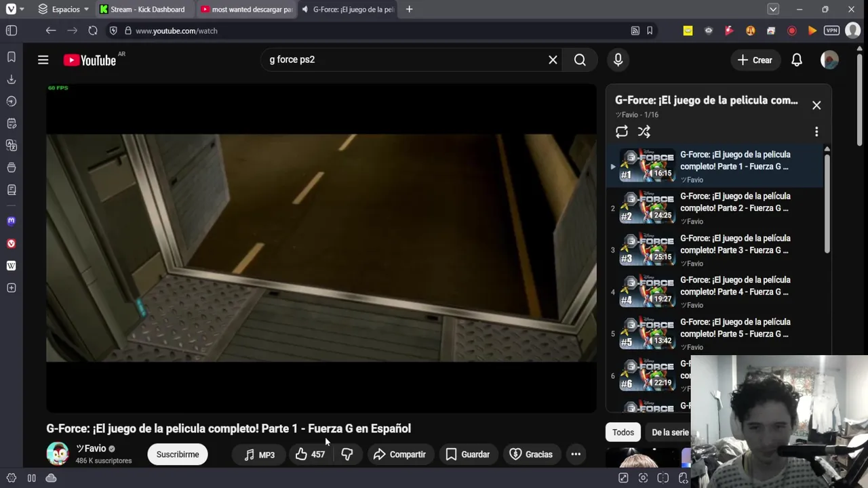The width and height of the screenshot is (868, 488).
Task: Click the orange play arrow extension
Action: click(x=812, y=30)
